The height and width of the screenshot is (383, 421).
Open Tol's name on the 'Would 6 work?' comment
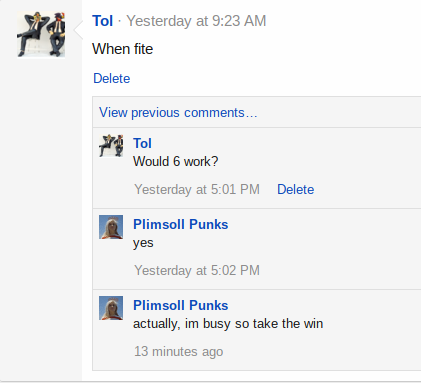142,143
